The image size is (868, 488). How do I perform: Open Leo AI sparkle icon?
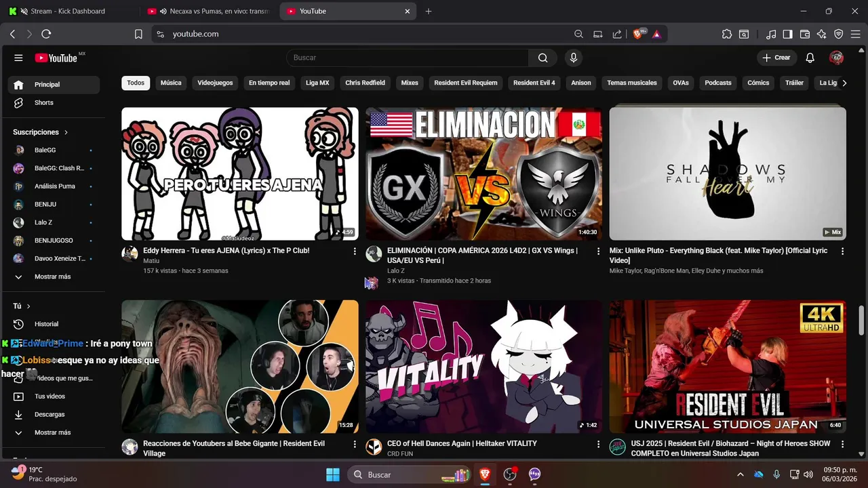[x=822, y=34]
